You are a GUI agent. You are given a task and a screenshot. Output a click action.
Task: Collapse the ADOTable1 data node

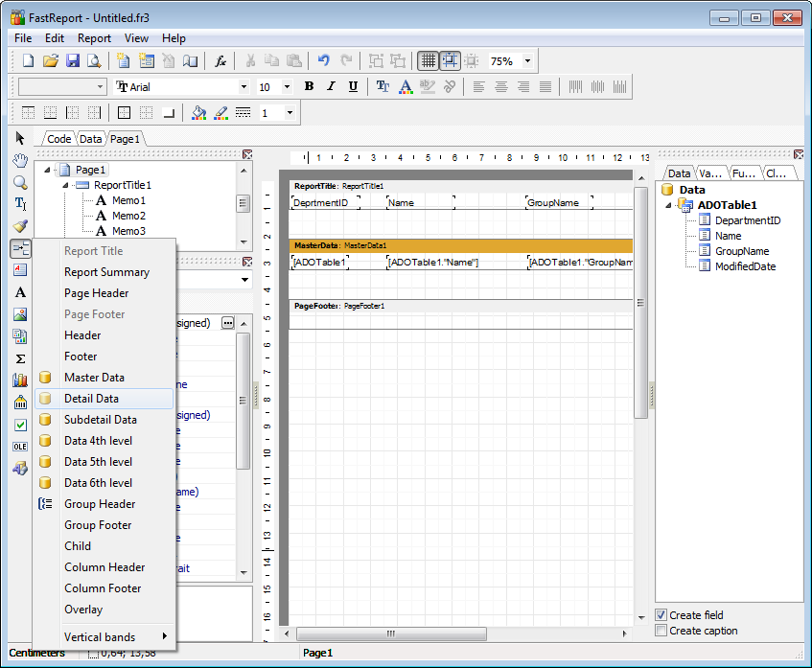pyautogui.click(x=668, y=205)
